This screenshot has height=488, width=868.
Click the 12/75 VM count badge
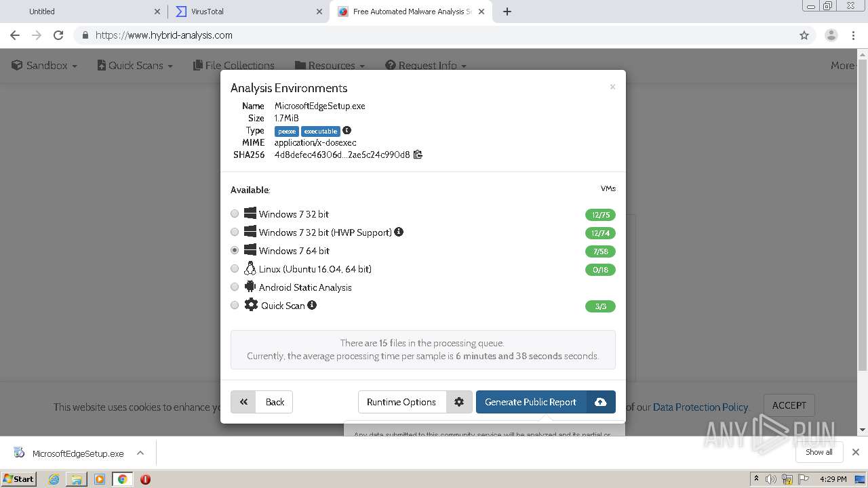tap(600, 215)
